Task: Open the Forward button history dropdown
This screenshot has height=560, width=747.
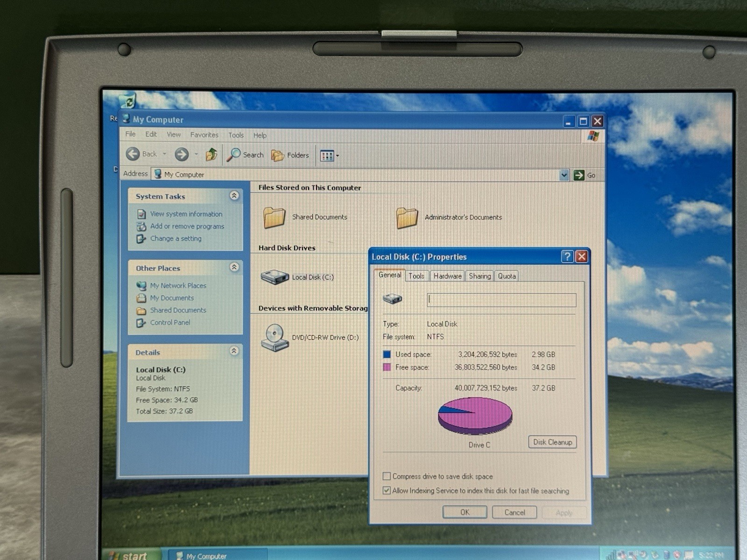Action: point(196,154)
